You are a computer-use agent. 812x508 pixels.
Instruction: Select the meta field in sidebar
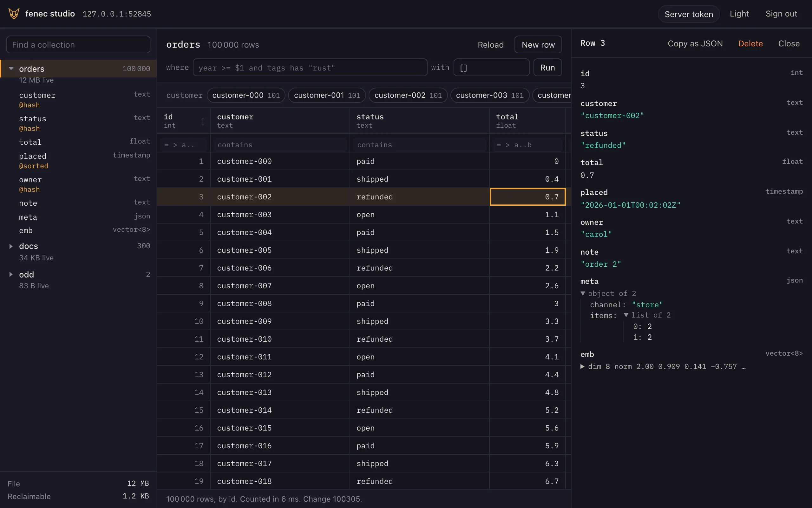point(84,217)
